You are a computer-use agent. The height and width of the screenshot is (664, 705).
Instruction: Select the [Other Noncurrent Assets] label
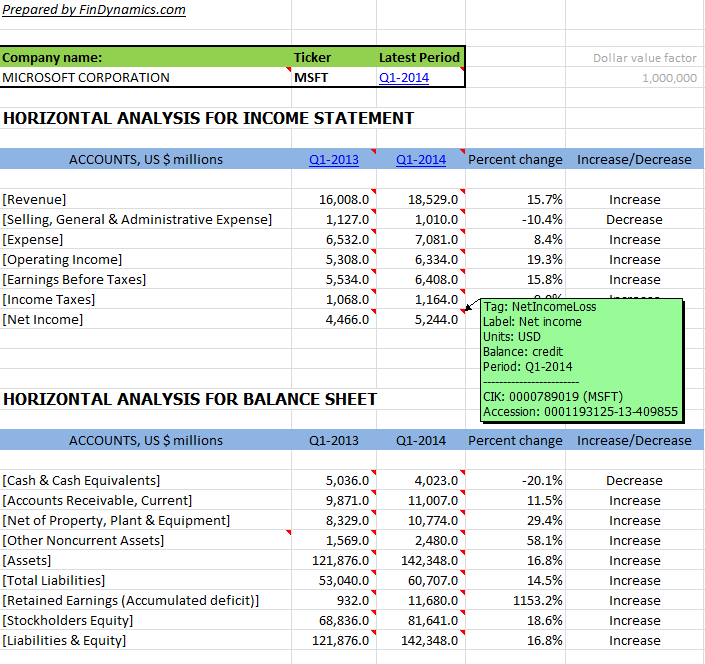coord(83,540)
